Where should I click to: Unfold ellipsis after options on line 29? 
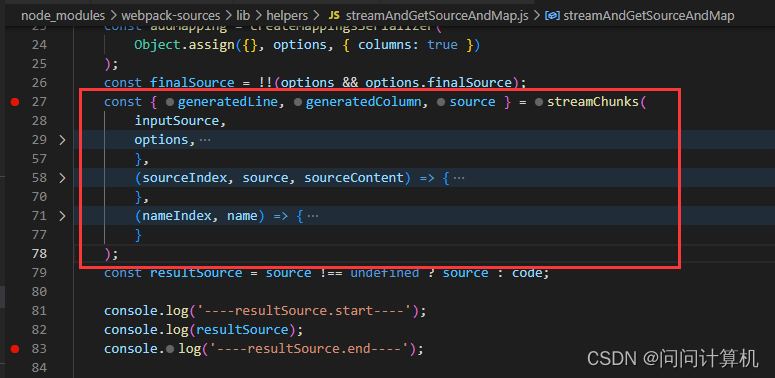[x=205, y=140]
